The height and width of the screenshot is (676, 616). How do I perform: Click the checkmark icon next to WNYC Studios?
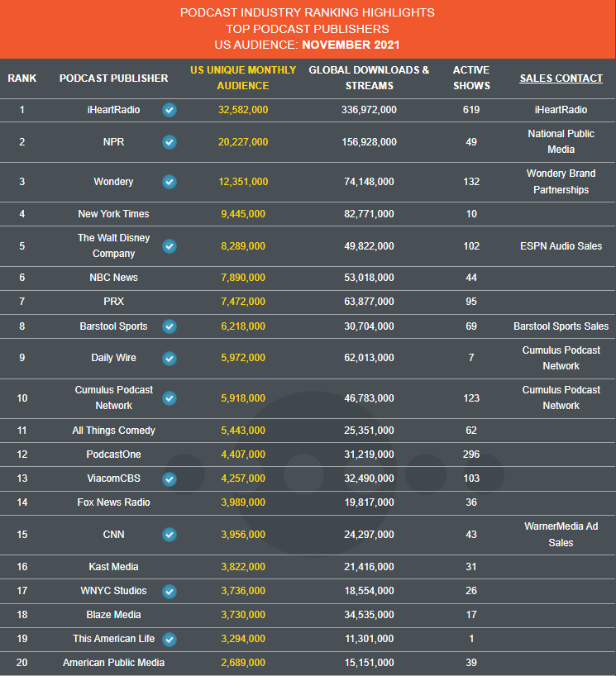pyautogui.click(x=170, y=591)
